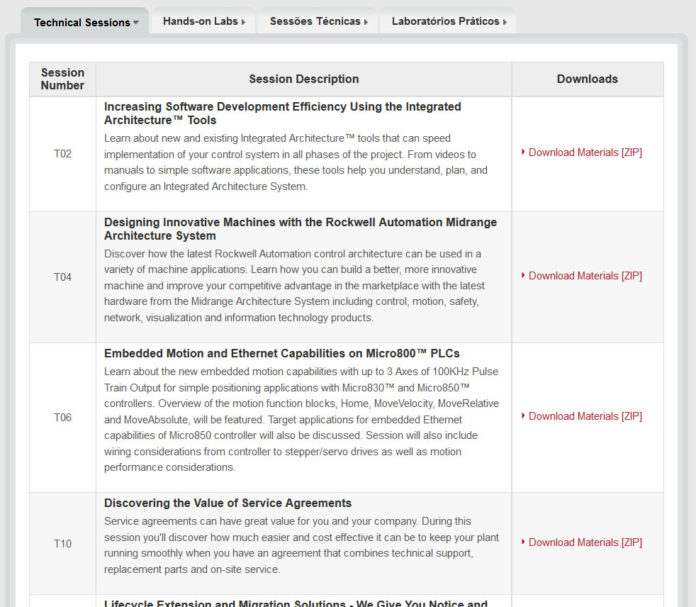Click Download Materials [ZIP] link for T10
The image size is (696, 607).
pyautogui.click(x=585, y=542)
